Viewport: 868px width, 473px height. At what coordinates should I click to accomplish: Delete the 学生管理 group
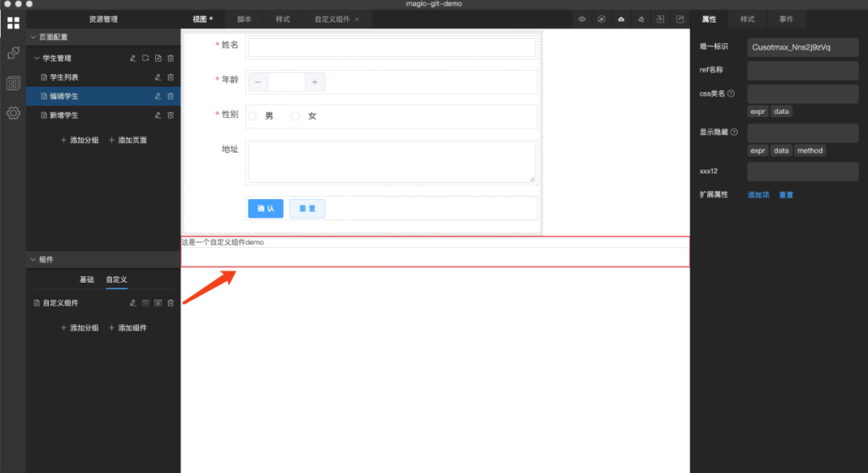170,58
